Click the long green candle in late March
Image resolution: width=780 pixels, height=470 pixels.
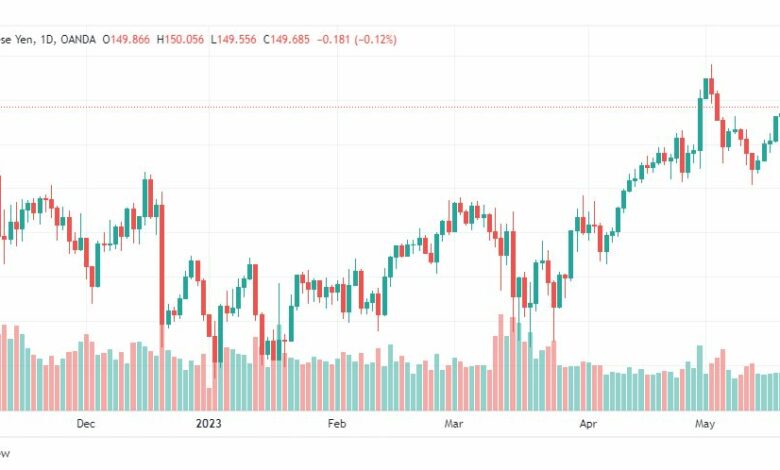click(571, 254)
